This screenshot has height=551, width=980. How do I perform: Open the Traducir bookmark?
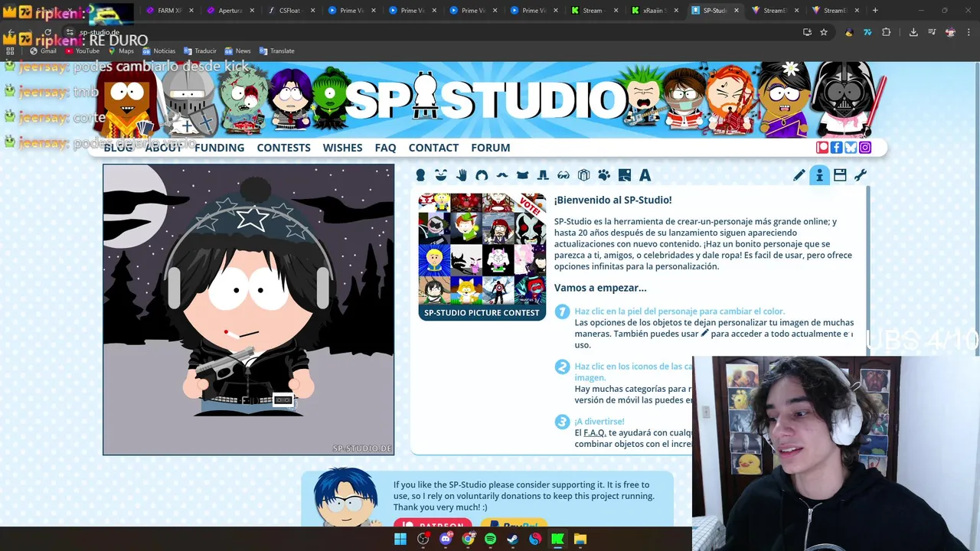tap(200, 51)
